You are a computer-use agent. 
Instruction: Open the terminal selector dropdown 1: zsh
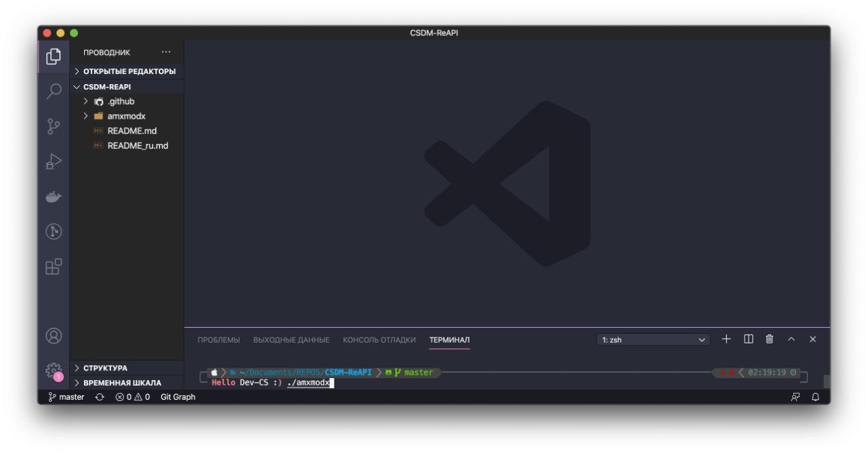(x=654, y=340)
